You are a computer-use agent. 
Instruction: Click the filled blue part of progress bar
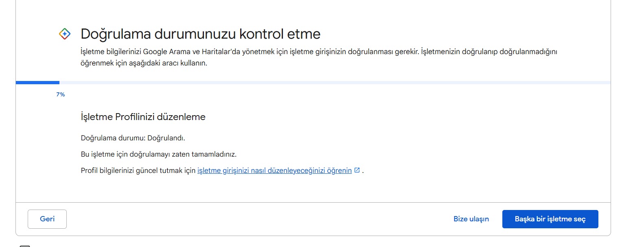(x=37, y=83)
